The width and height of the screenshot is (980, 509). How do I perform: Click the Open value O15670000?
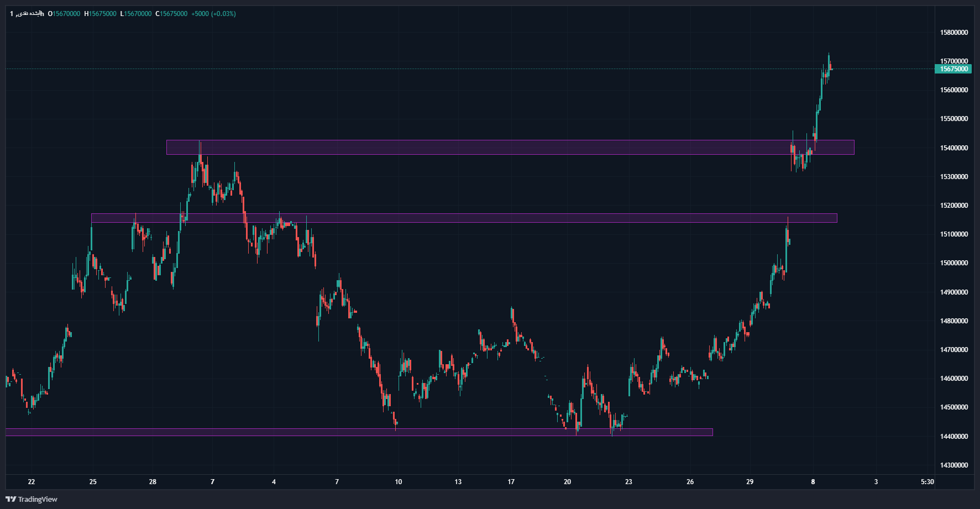point(64,14)
